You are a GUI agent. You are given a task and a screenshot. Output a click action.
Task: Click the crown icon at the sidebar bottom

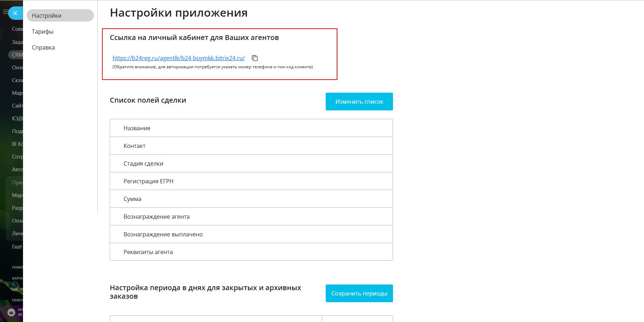(x=11, y=312)
